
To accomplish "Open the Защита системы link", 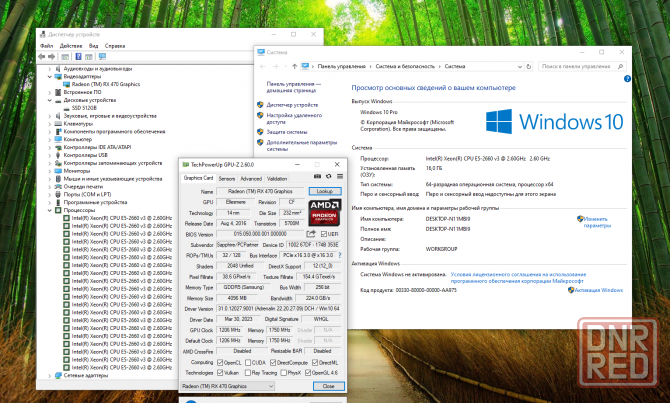I will [x=287, y=132].
